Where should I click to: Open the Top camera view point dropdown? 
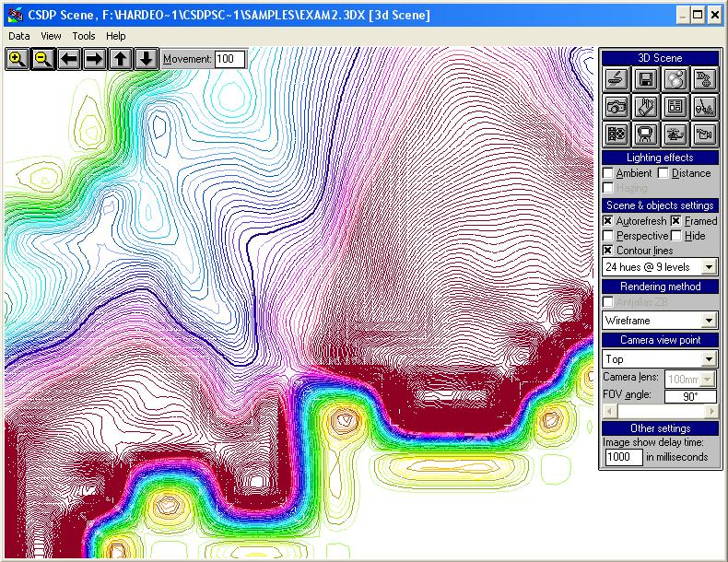707,359
